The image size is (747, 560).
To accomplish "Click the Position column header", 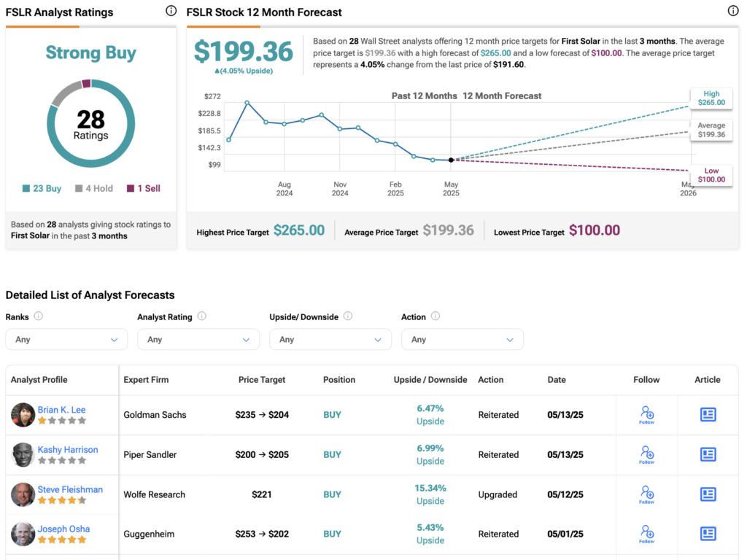I will pos(339,379).
